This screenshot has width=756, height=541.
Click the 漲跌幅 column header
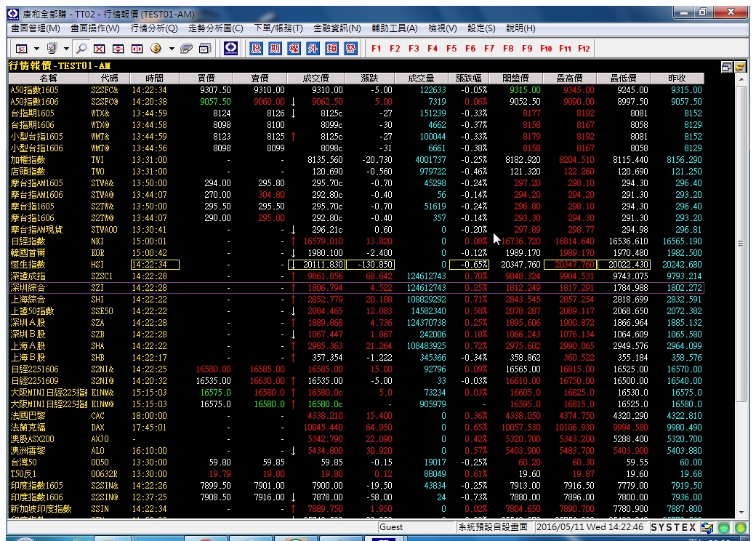tap(468, 78)
